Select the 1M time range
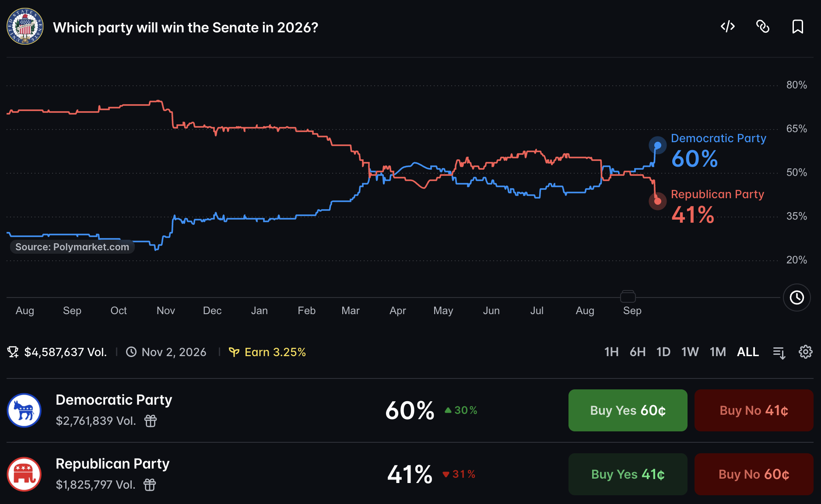 [x=718, y=352]
